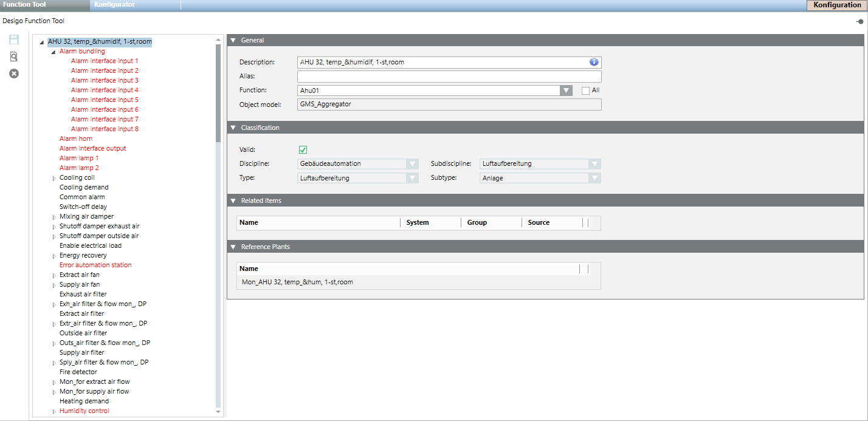Collapse the Reference Plants section arrow

pos(233,247)
